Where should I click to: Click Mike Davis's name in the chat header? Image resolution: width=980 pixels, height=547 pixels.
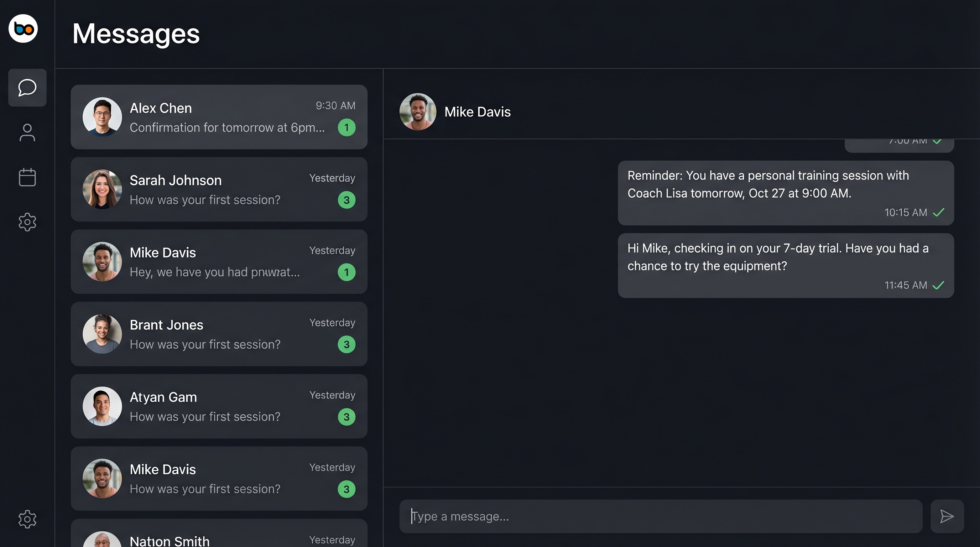point(477,112)
